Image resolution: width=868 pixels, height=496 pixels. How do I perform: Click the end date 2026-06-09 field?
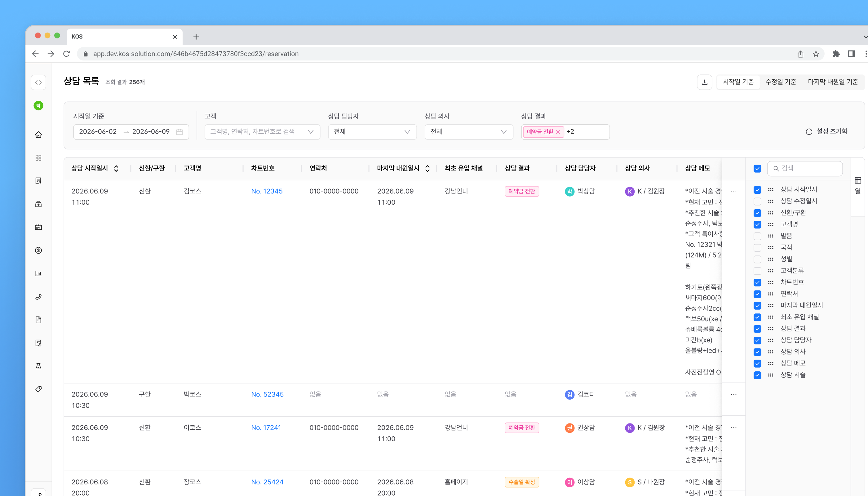click(151, 132)
